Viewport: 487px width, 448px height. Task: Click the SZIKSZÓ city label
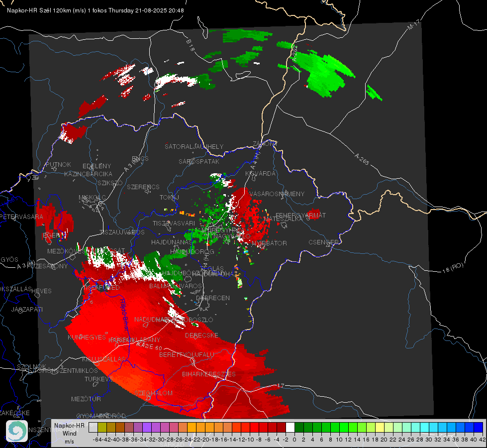pyautogui.click(x=110, y=183)
